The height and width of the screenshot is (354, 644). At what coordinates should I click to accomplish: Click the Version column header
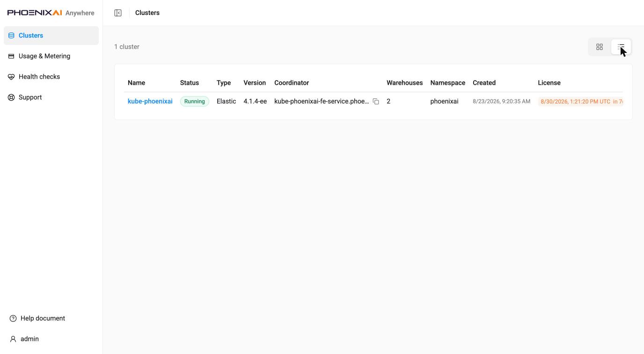click(x=255, y=83)
